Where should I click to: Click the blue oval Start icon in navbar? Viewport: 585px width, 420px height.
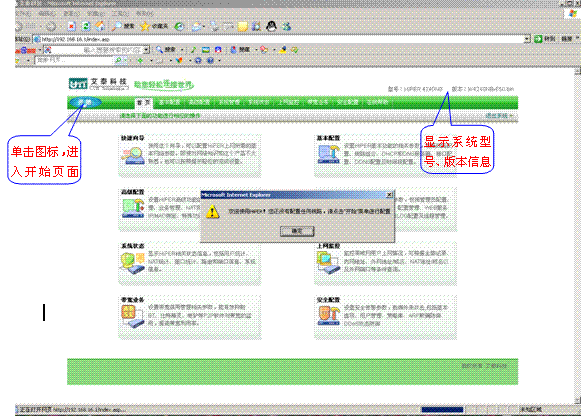click(x=85, y=102)
